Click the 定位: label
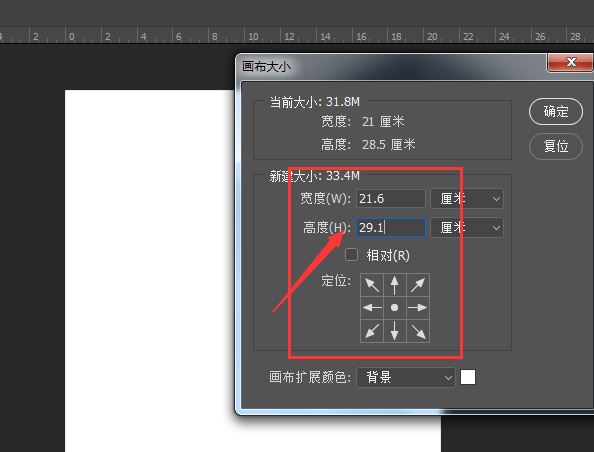 (x=336, y=281)
